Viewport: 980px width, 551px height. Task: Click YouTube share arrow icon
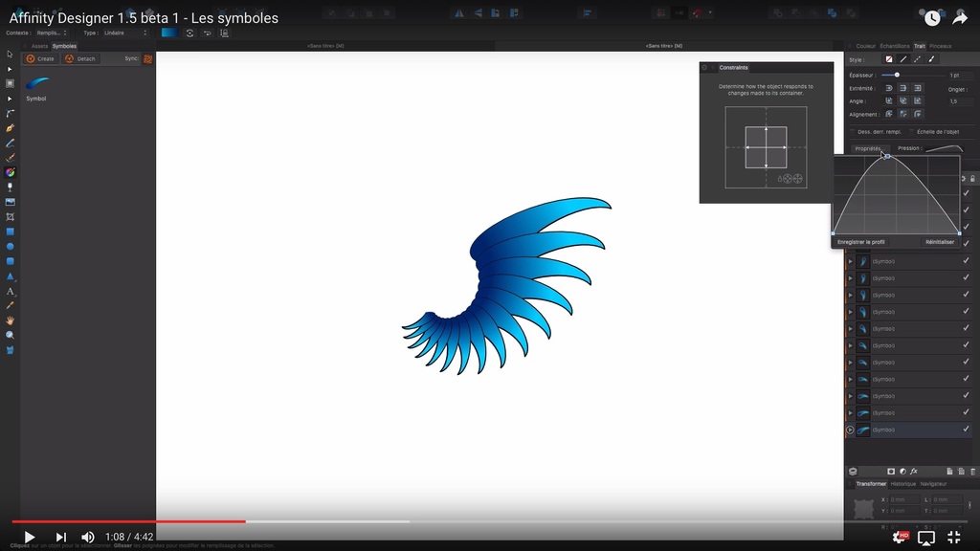959,18
